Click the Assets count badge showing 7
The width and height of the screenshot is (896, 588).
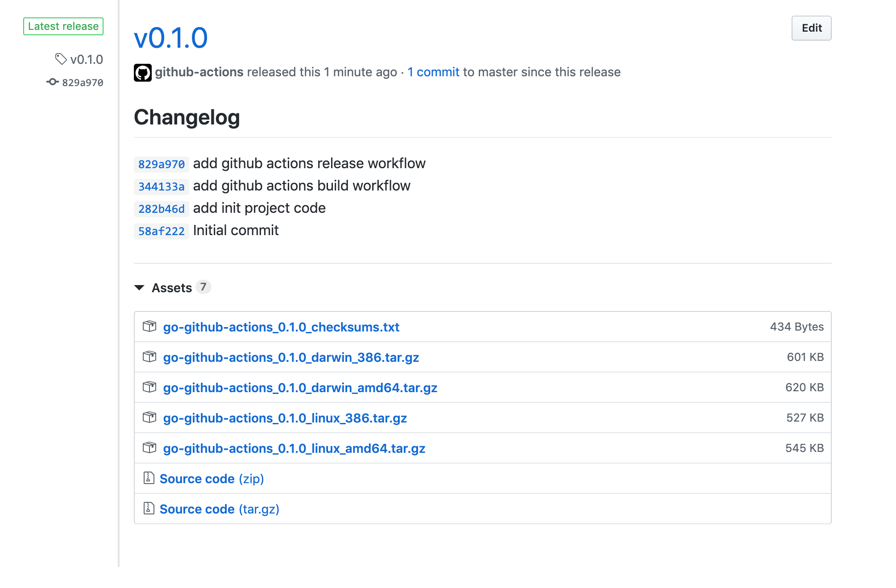pos(203,287)
